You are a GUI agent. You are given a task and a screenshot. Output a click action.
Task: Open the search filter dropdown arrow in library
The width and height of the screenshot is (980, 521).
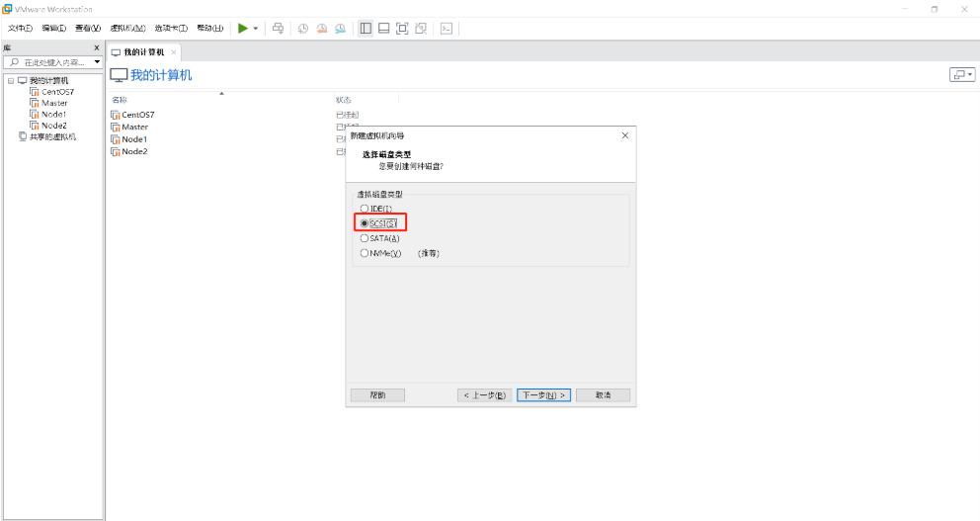97,62
